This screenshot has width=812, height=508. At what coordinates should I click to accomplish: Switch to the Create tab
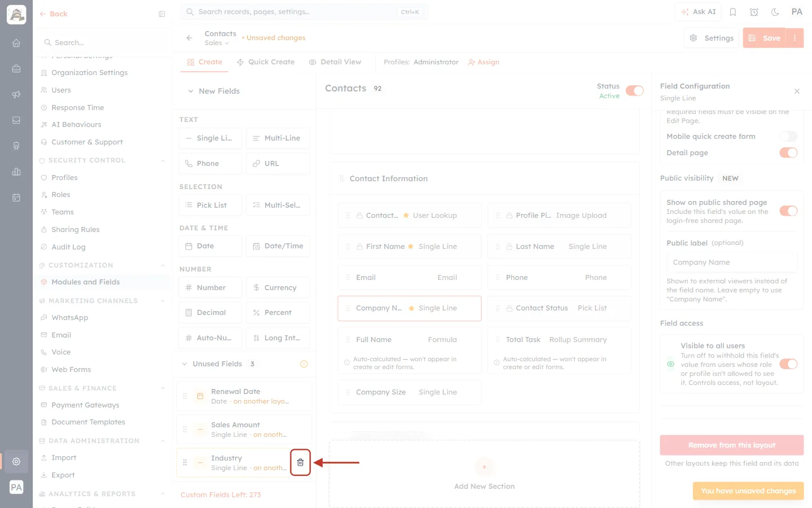point(205,62)
